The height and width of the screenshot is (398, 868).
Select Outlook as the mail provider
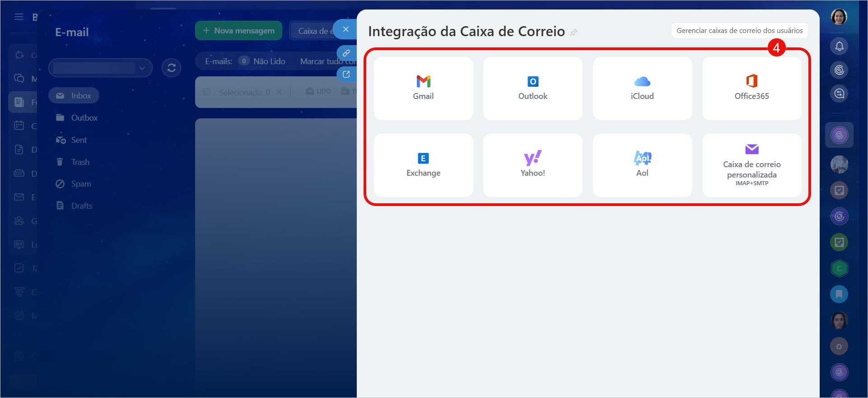point(532,88)
